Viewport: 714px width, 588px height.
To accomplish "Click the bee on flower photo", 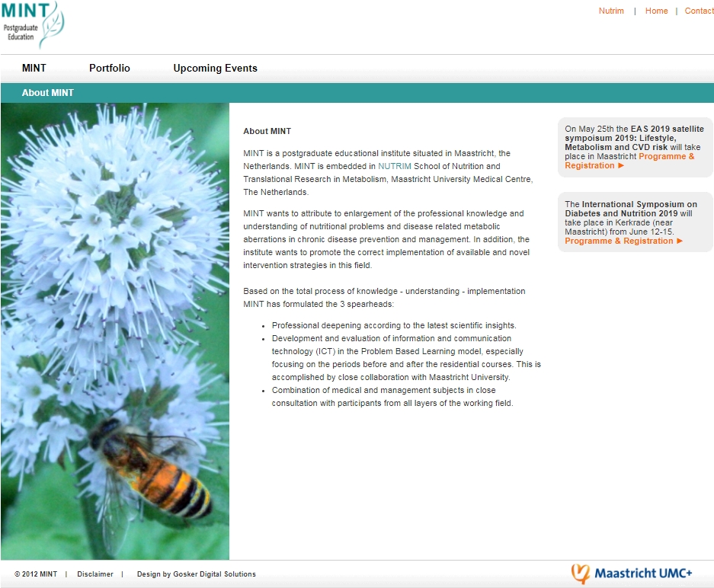I will coord(115,331).
